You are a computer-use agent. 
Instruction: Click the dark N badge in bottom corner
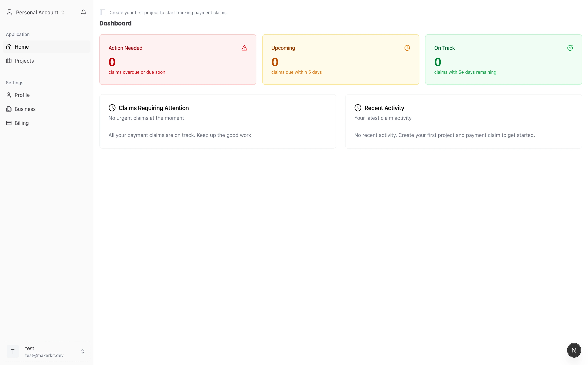(574, 350)
